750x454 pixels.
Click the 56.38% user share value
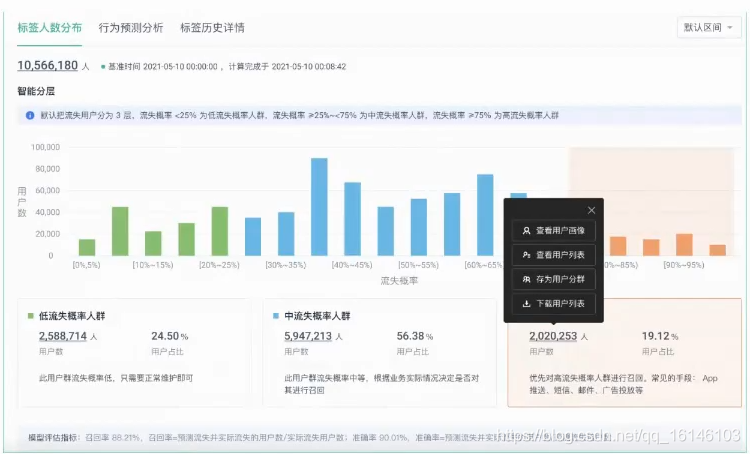(x=415, y=336)
